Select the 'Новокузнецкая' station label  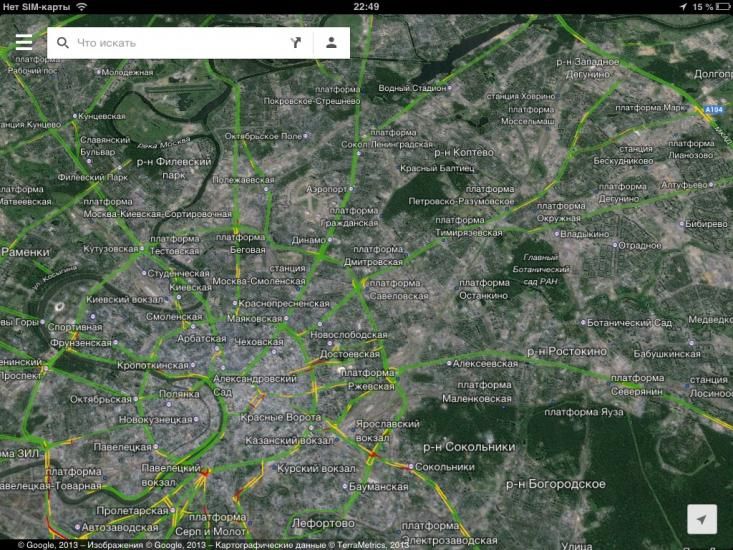pos(155,419)
